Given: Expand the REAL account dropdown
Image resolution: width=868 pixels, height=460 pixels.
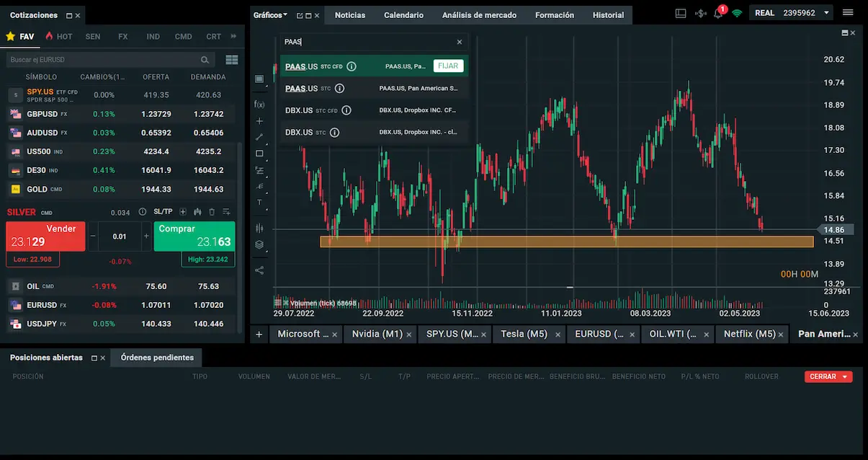Looking at the screenshot, I should [826, 13].
